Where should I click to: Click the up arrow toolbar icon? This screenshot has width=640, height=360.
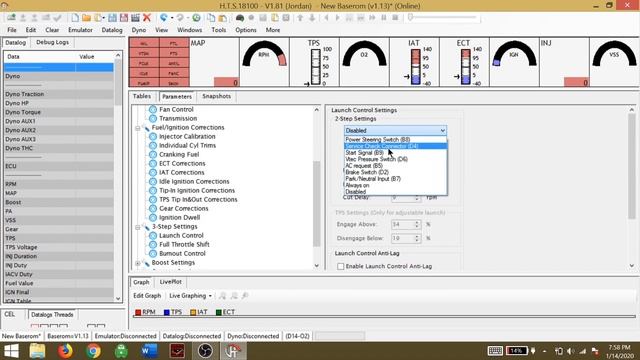(x=300, y=18)
